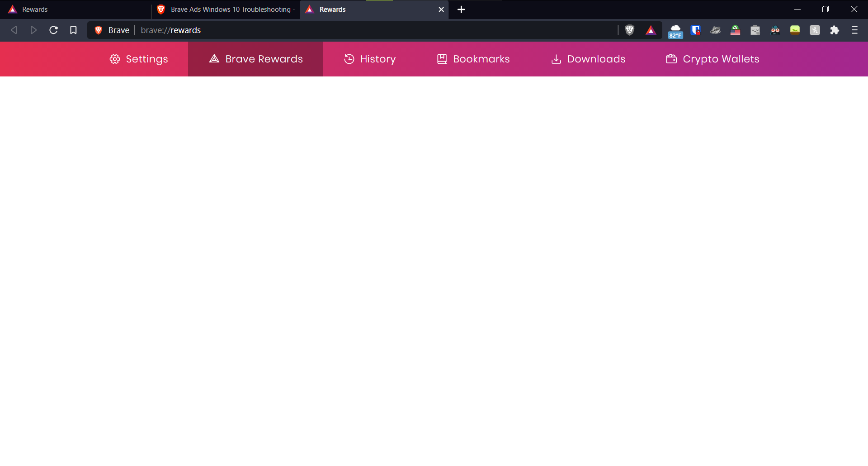
Task: Click the raccoon extension icon
Action: pos(715,30)
